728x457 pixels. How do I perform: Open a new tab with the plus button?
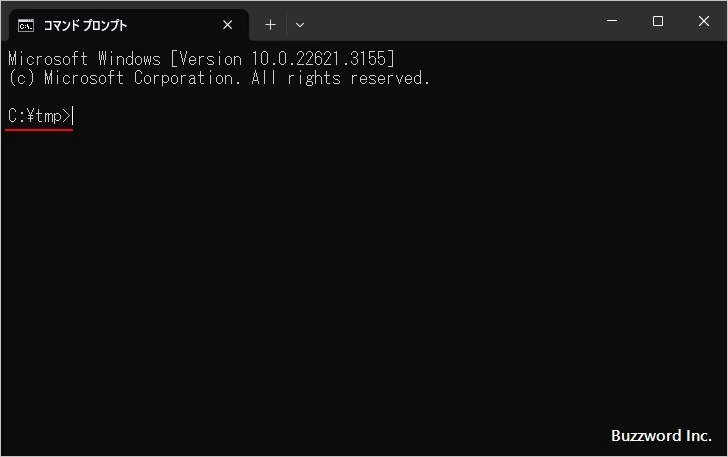(270, 25)
